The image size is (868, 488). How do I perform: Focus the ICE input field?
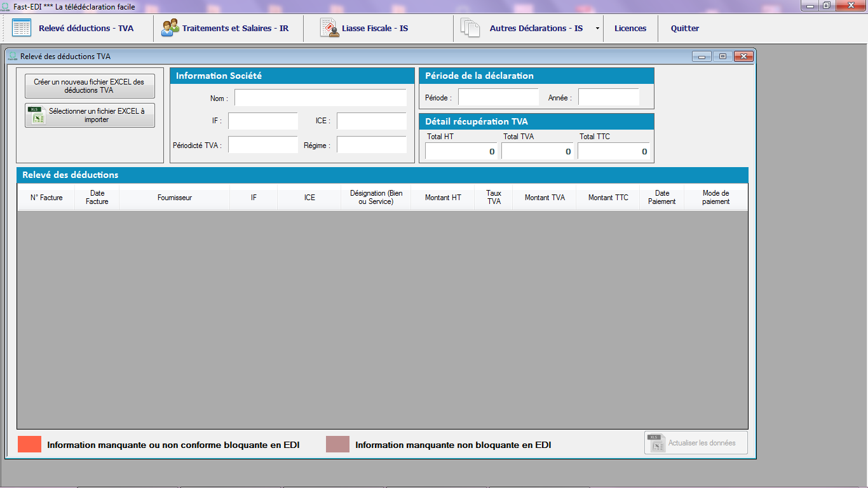pos(372,121)
